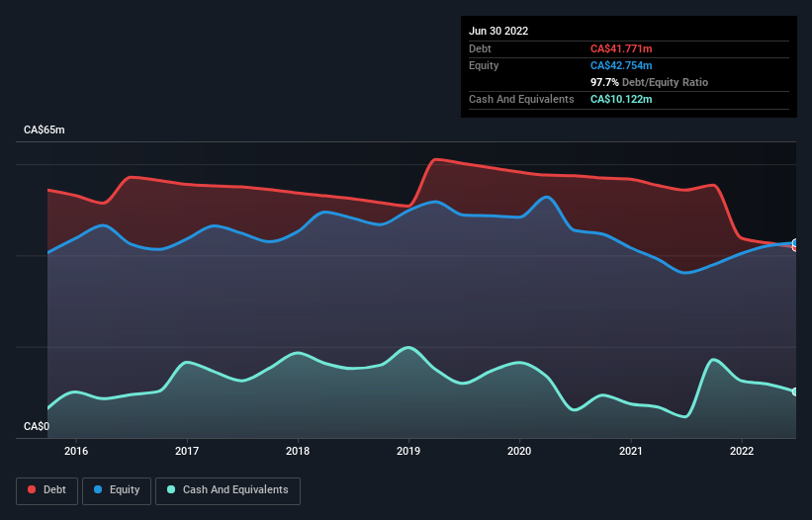Image resolution: width=812 pixels, height=520 pixels.
Task: Toggle the Cash And Equivalents legend button
Action: pyautogui.click(x=227, y=490)
